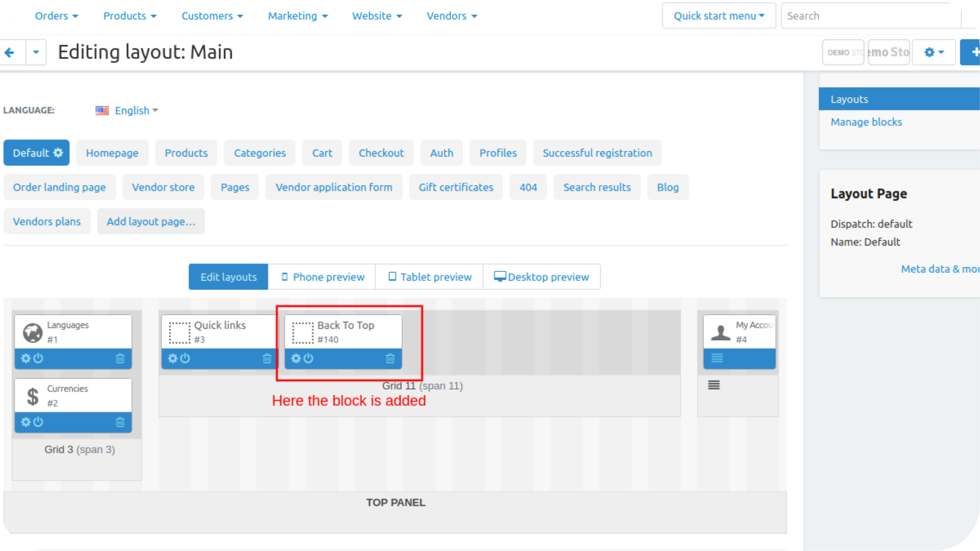Toggle power status of Back To Top block
The width and height of the screenshot is (980, 551).
tap(309, 359)
